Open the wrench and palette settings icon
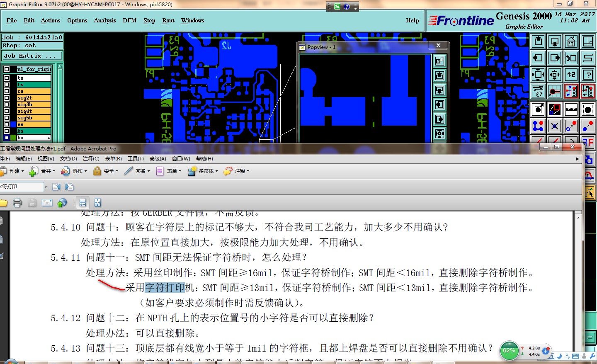 pos(538,91)
